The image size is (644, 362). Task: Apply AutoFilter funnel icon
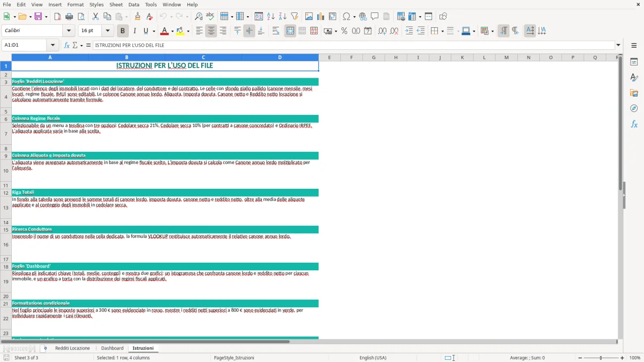(295, 17)
